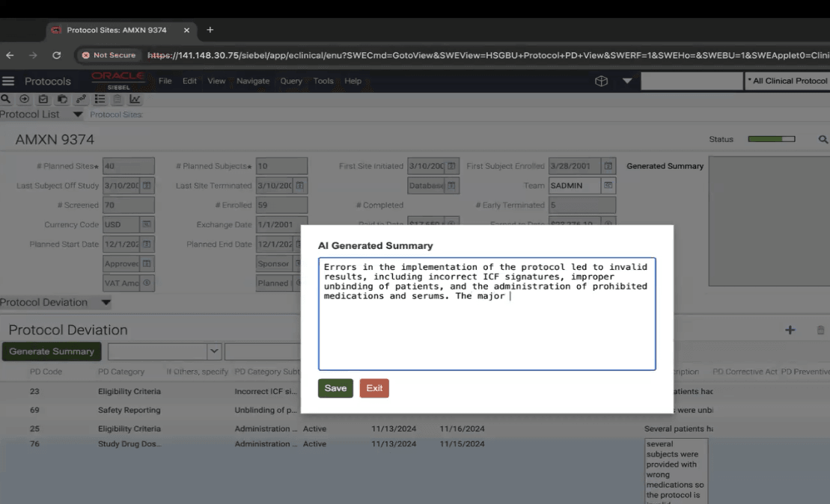Sort by PD Category column header
Screen dimensions: 830x504
[x=121, y=372]
